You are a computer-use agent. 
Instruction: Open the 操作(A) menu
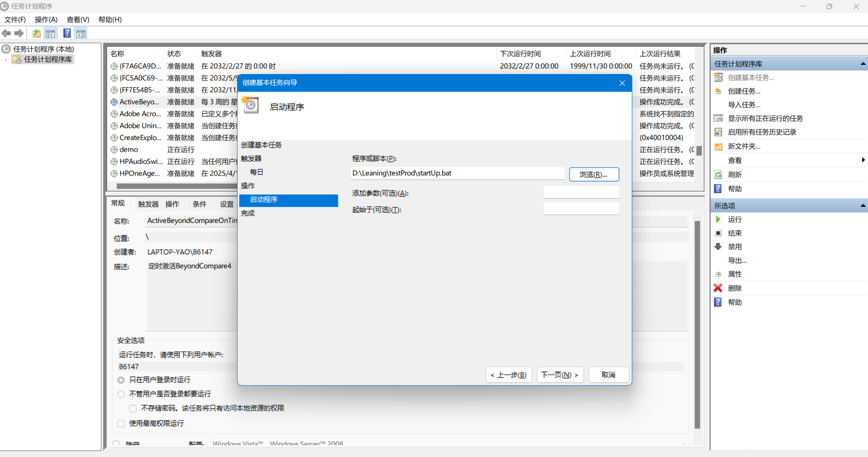(45, 20)
